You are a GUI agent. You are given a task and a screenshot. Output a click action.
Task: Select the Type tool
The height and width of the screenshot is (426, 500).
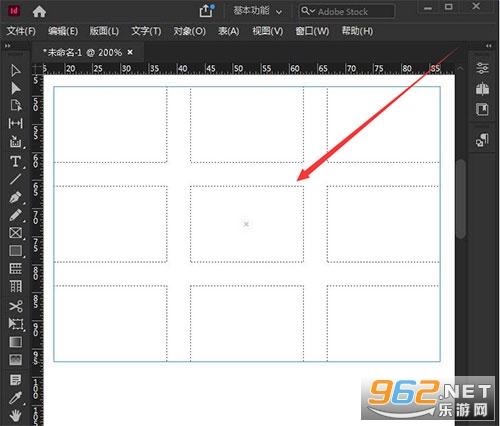coord(15,161)
